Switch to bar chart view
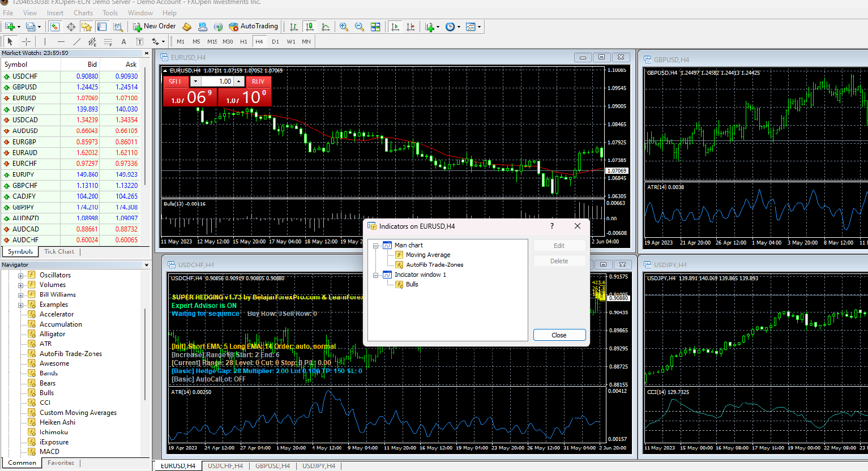The height and width of the screenshot is (471, 868). click(294, 27)
